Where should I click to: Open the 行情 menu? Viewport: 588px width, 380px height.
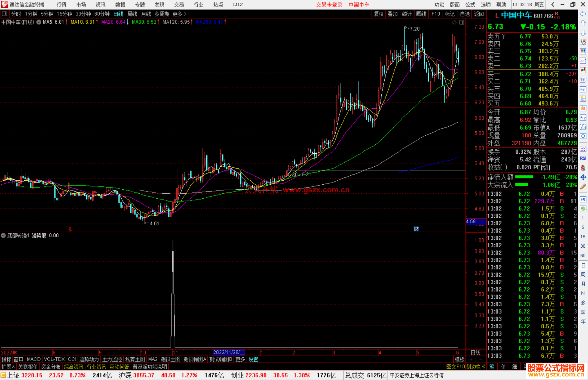point(61,5)
